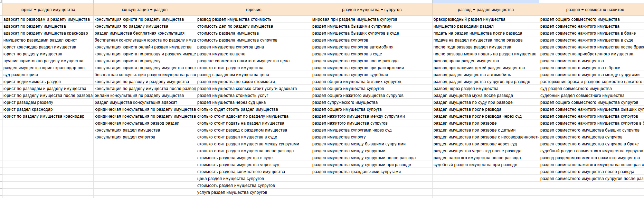Select header cell "развод + раздел имущества"
Screen dimensions: 644x198
pyautogui.click(x=486, y=10)
